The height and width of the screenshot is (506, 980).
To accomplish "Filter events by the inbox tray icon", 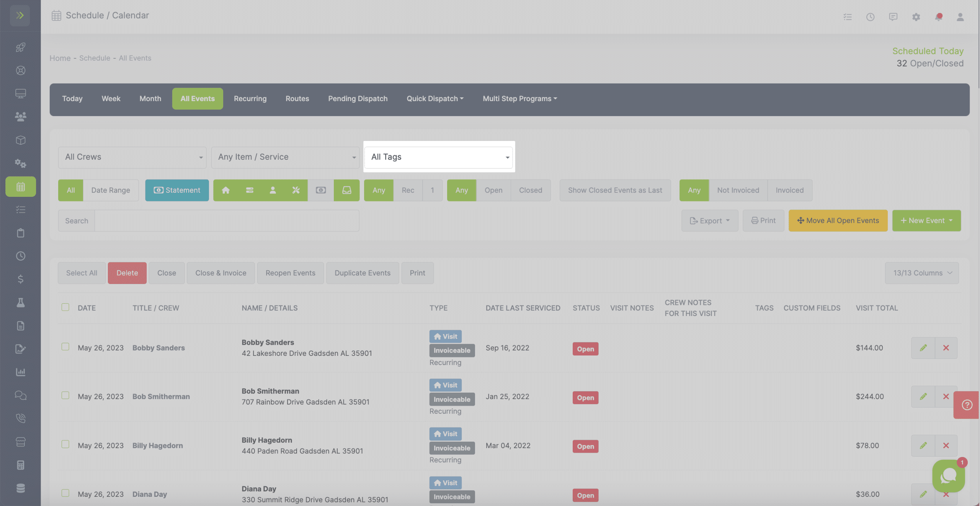I will coord(347,190).
